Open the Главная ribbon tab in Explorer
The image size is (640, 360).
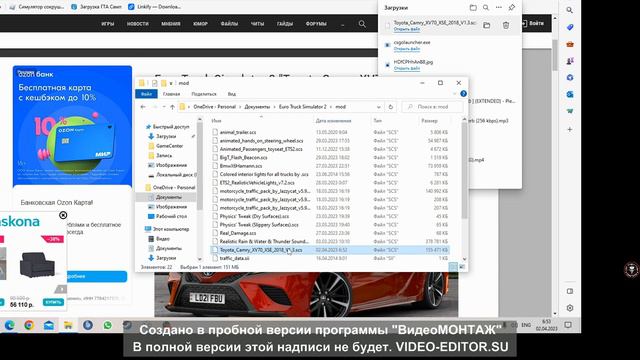click(x=171, y=94)
